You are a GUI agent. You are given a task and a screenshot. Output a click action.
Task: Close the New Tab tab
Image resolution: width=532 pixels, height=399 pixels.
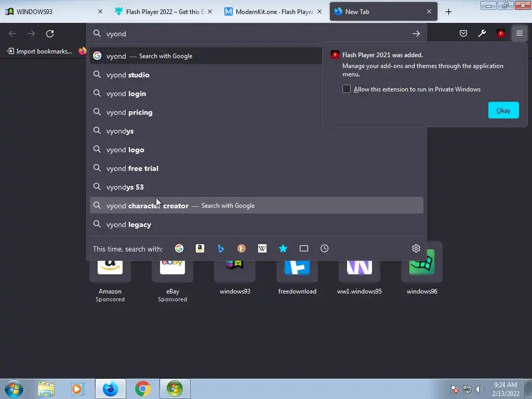[429, 11]
